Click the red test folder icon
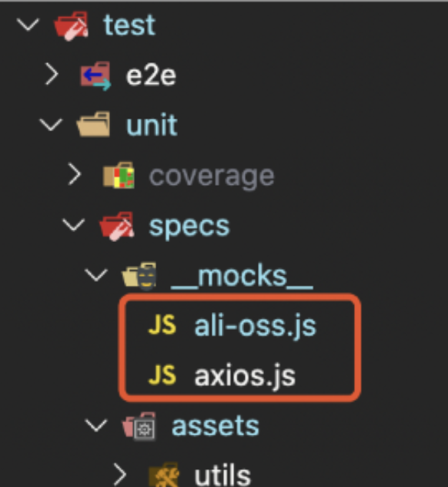This screenshot has width=448, height=487. (x=72, y=26)
